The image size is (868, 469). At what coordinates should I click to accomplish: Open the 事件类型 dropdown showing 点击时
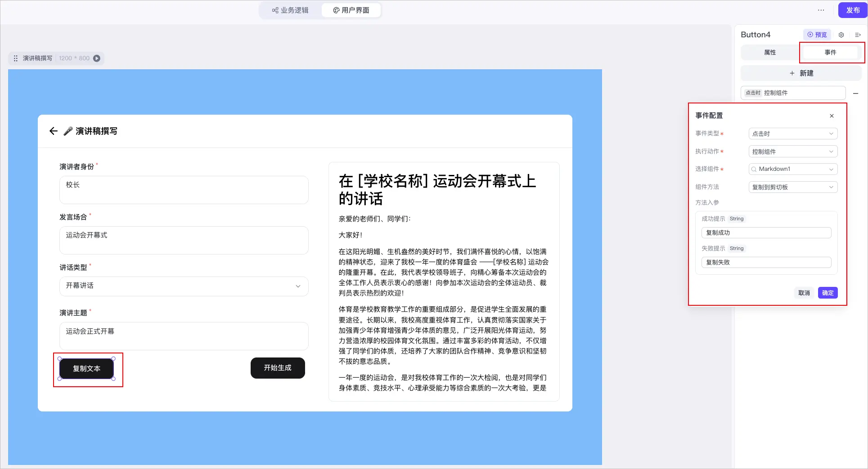click(793, 134)
